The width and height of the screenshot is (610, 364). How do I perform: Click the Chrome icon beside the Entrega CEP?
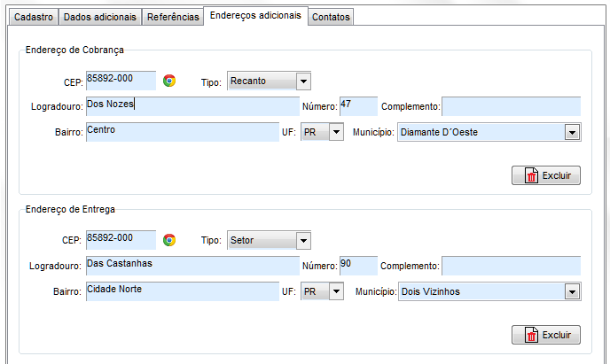pyautogui.click(x=169, y=239)
